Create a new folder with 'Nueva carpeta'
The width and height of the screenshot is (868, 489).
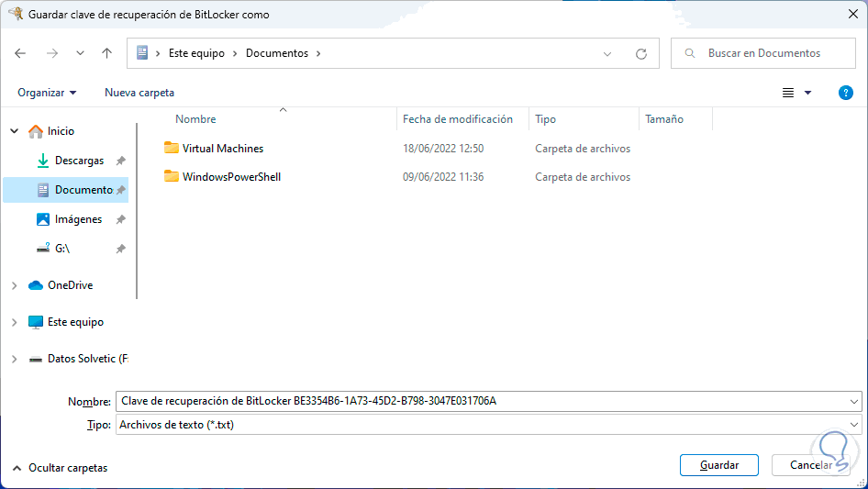click(x=139, y=93)
